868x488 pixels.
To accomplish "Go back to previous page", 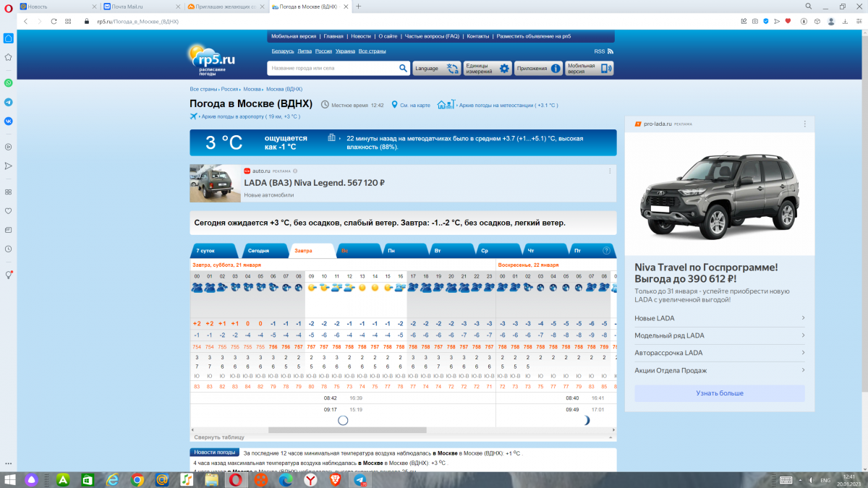I will 26,21.
